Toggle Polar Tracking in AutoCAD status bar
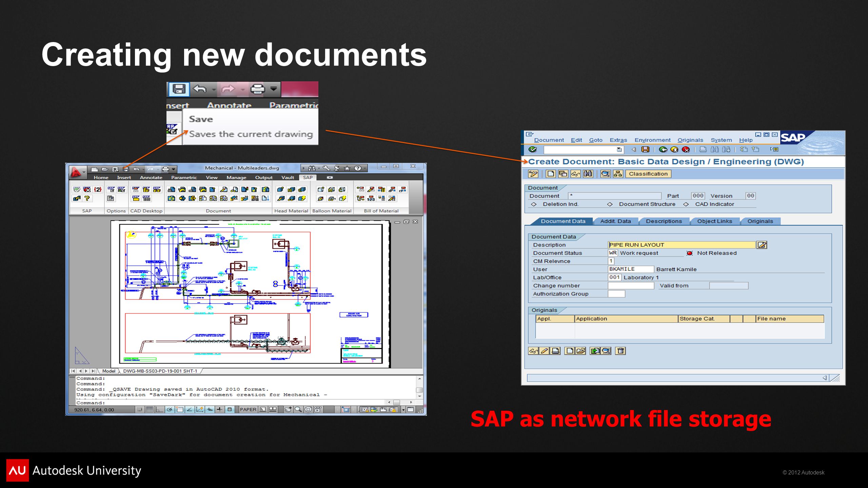 click(170, 409)
